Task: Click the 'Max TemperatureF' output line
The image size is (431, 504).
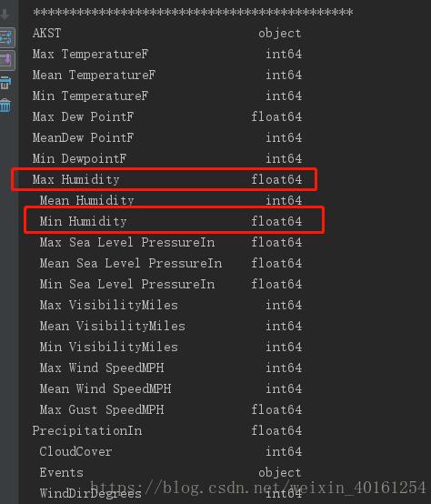Action: [167, 54]
